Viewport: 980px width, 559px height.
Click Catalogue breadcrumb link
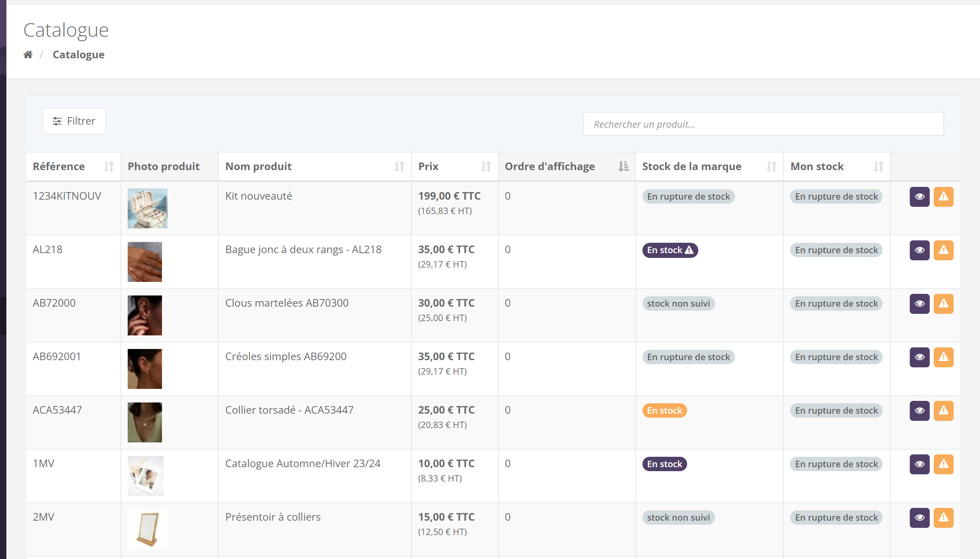tap(79, 55)
